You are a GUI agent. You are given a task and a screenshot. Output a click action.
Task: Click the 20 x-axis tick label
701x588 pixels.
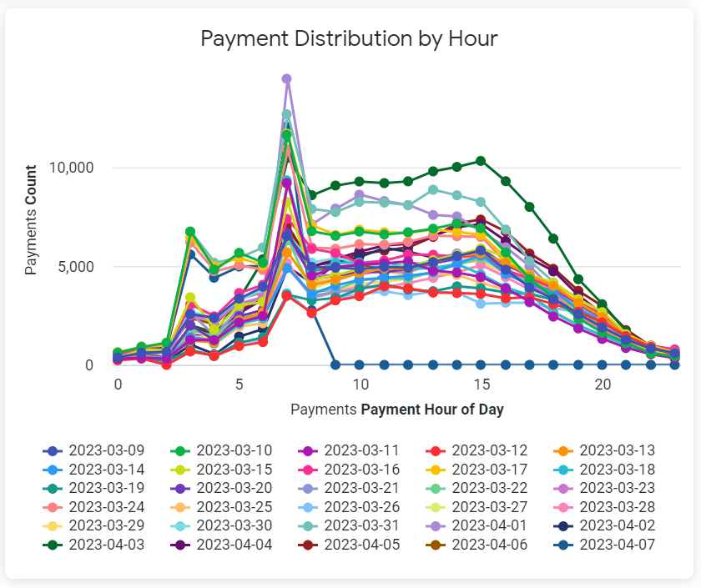coord(603,384)
